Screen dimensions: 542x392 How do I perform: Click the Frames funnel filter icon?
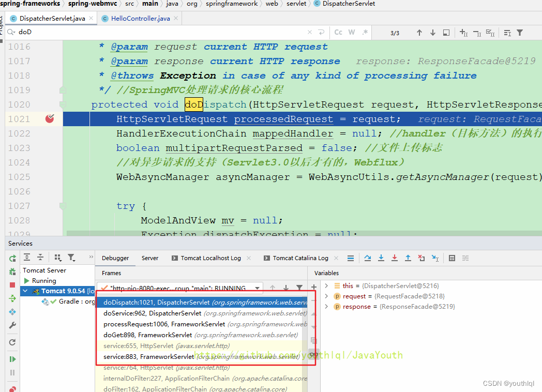point(299,287)
